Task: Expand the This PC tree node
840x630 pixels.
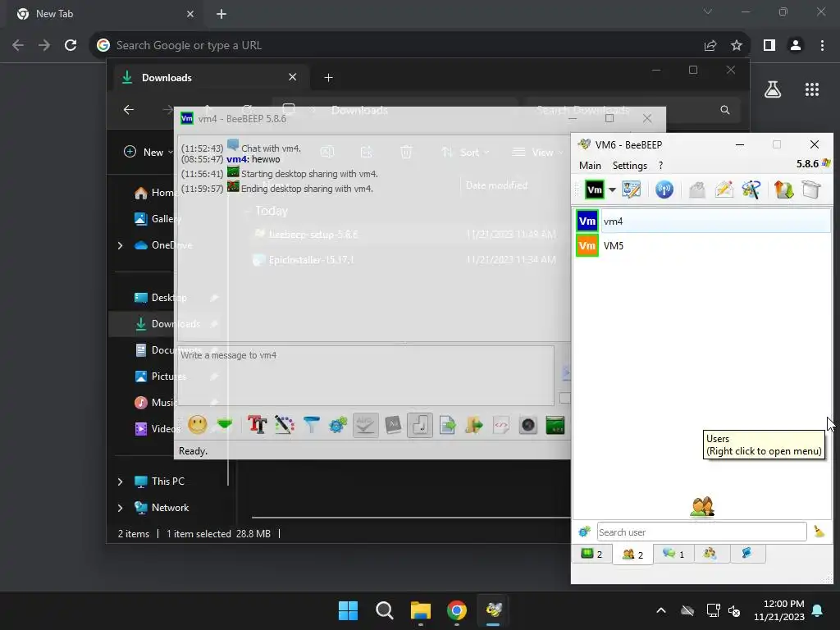Action: [120, 482]
